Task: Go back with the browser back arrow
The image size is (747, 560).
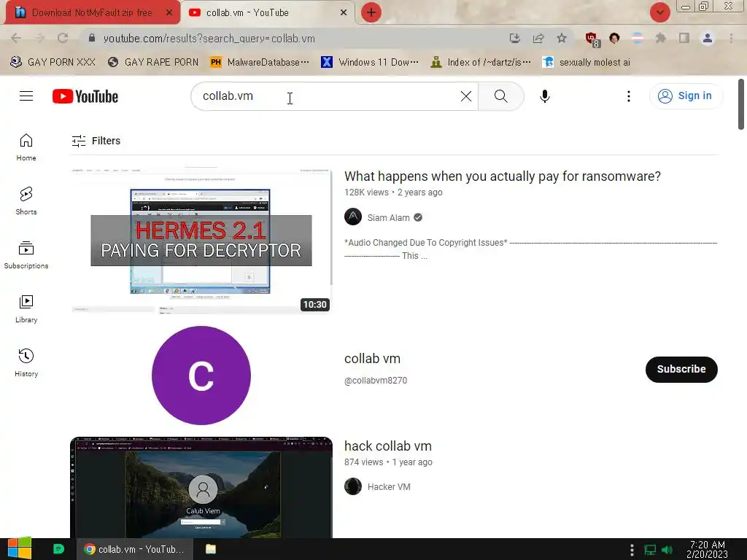Action: (16, 38)
